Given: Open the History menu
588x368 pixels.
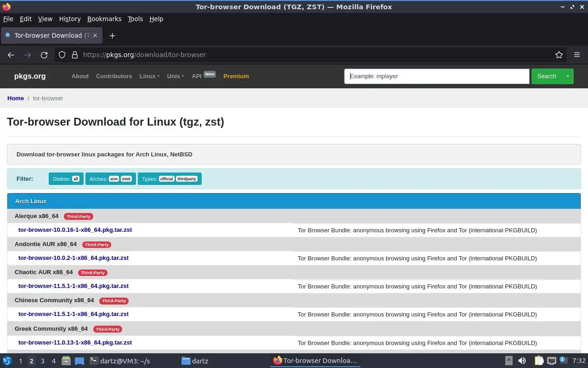Looking at the screenshot, I should click(70, 19).
